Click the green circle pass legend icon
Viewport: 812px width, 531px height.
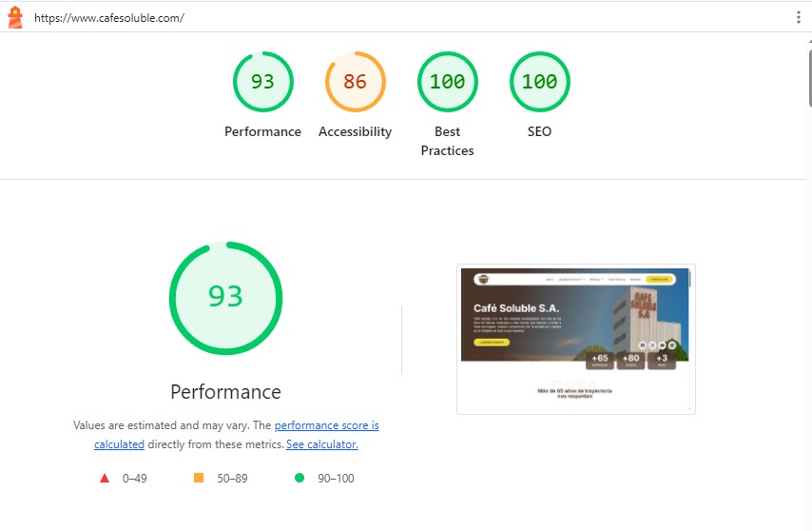300,478
